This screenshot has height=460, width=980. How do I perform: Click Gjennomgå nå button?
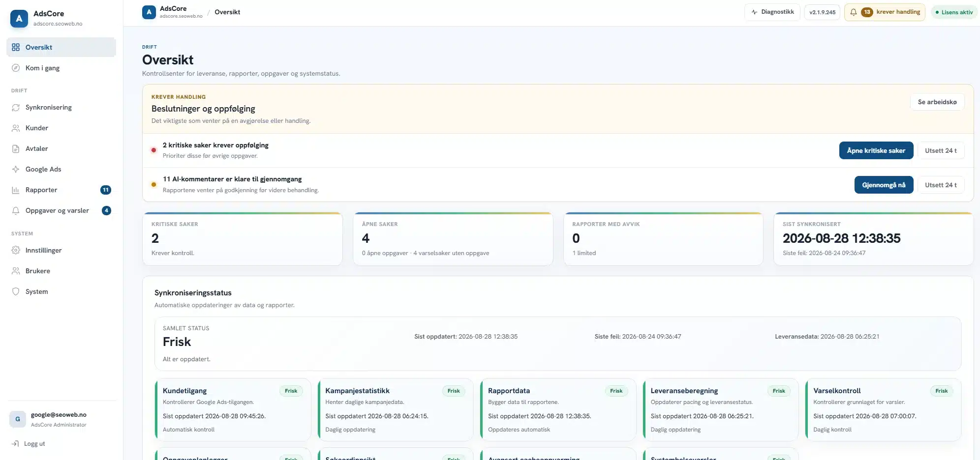[884, 185]
